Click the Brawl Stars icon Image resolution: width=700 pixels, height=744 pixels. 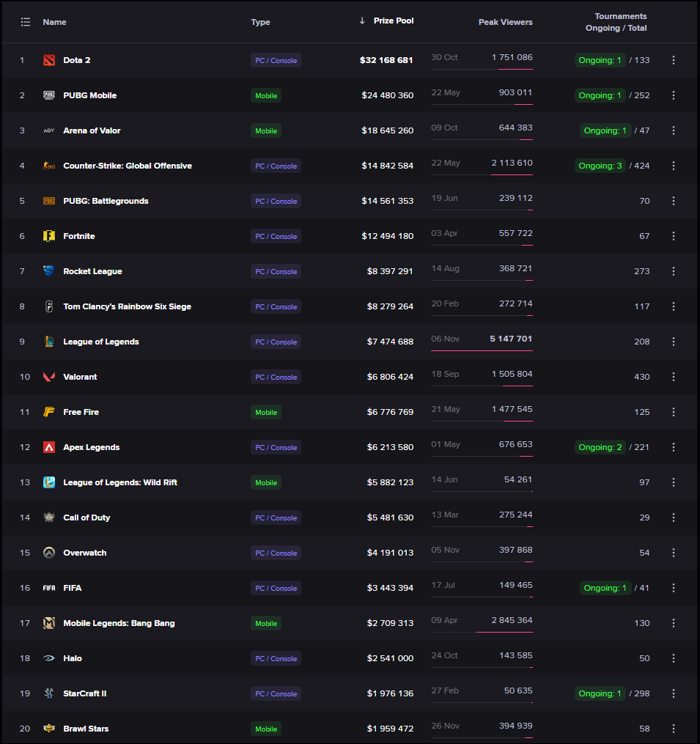(49, 729)
